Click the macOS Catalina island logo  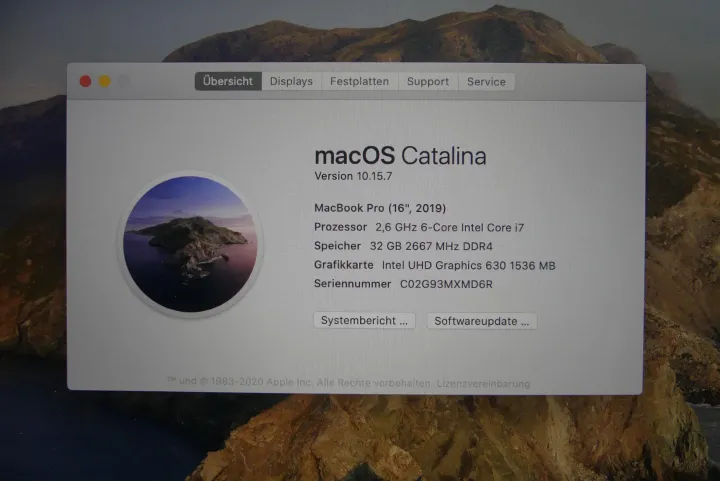(190, 244)
